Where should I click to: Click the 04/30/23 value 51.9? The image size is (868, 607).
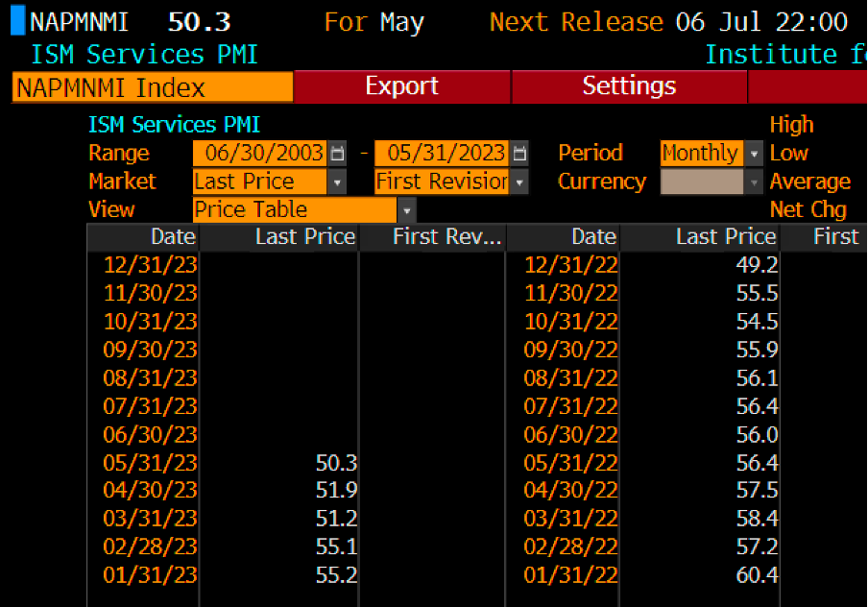click(x=337, y=490)
